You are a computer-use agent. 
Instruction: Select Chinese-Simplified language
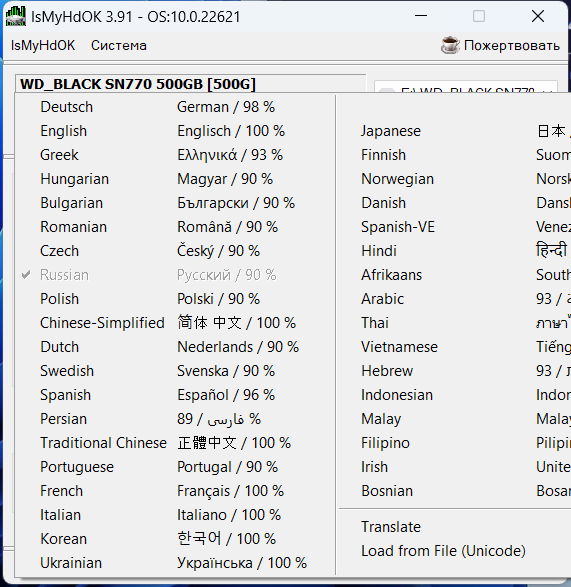click(x=175, y=323)
